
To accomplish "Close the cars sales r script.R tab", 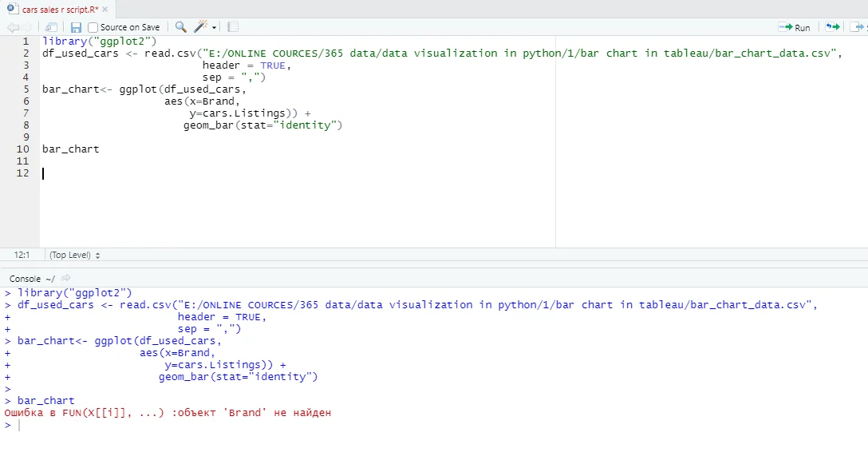I will (x=105, y=9).
